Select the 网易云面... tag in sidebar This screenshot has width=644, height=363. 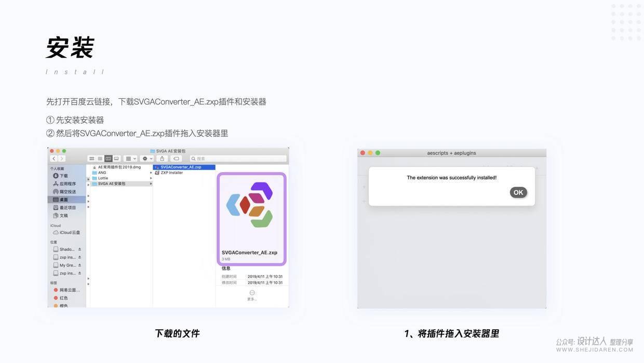coord(66,290)
